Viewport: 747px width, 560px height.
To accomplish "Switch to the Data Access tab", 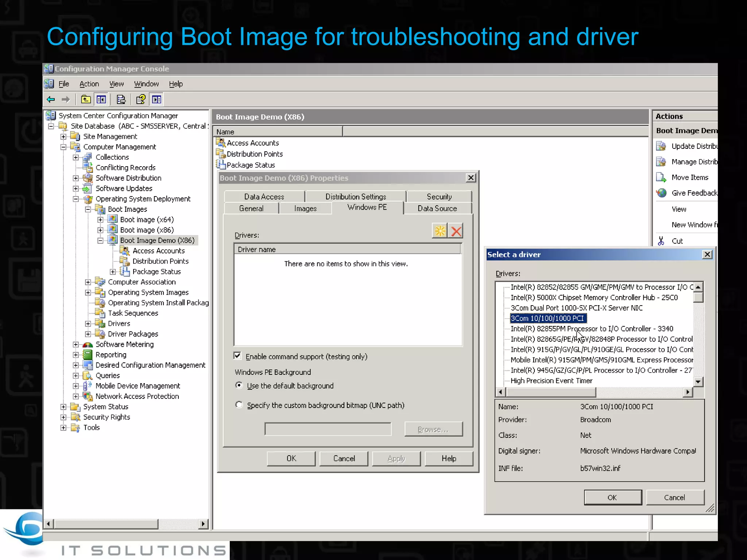I will (x=264, y=197).
